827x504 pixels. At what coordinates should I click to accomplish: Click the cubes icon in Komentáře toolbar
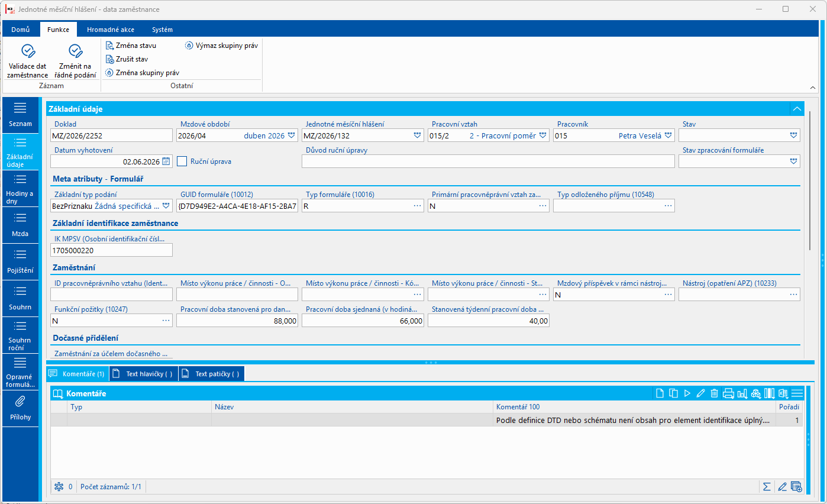(x=755, y=393)
